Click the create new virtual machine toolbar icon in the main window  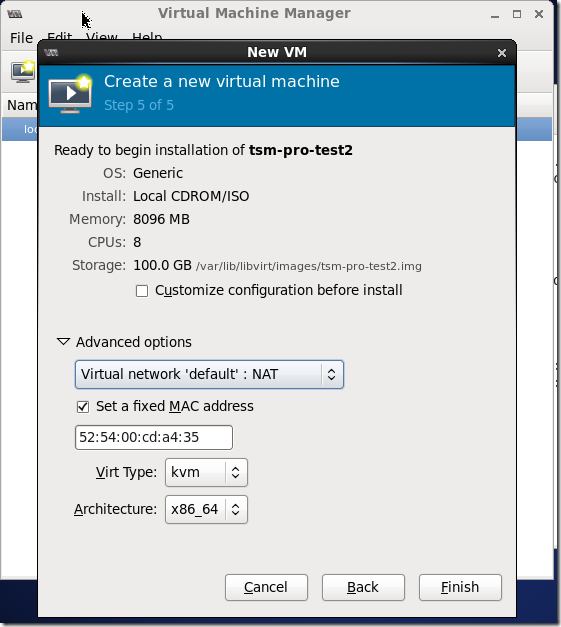point(23,72)
